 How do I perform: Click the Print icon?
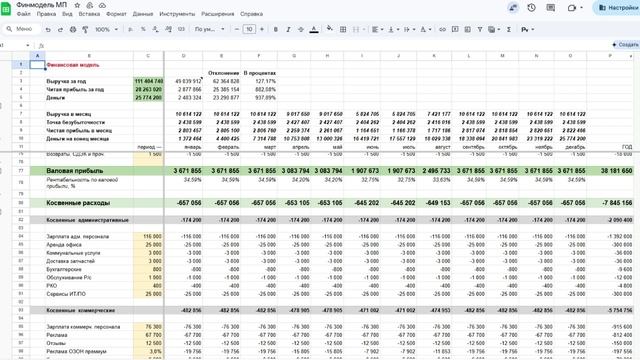click(x=73, y=29)
